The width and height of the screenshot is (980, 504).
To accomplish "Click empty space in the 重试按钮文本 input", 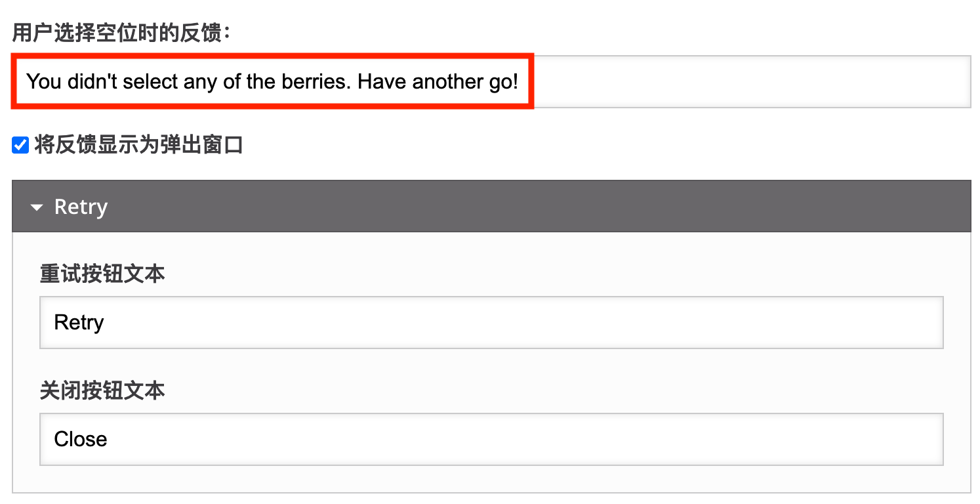I will click(525, 322).
